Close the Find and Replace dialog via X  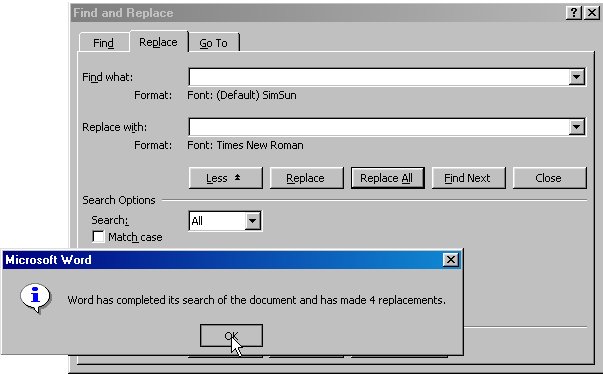(x=591, y=13)
